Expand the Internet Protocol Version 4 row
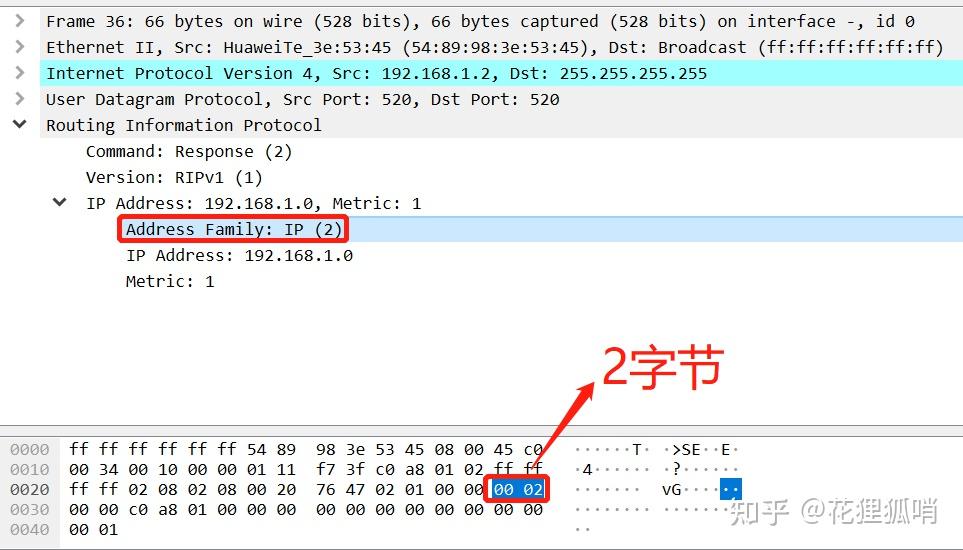 click(x=20, y=73)
